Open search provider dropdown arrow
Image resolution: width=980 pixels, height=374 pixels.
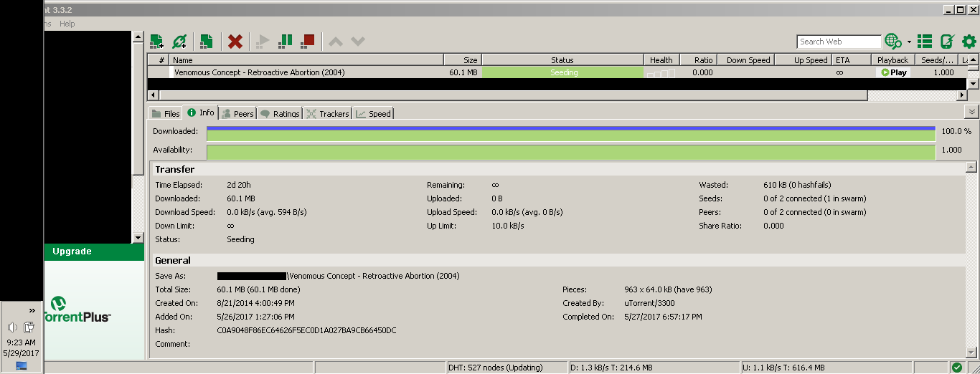tap(909, 42)
